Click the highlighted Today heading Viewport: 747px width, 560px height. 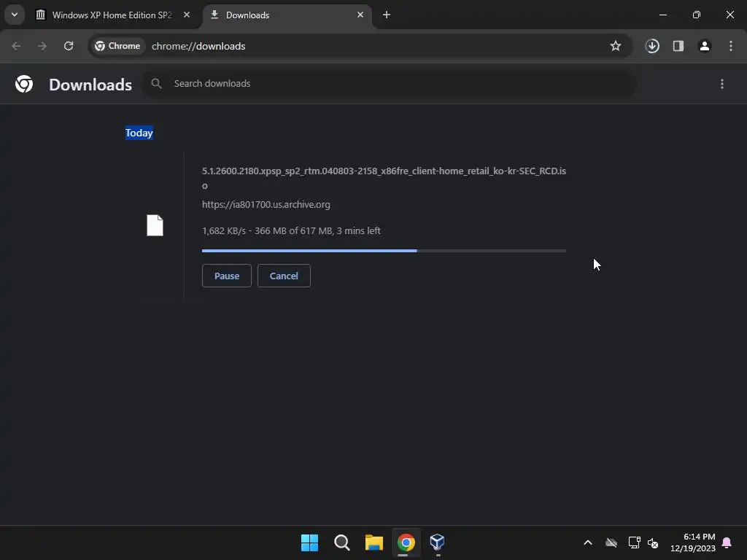(x=139, y=133)
